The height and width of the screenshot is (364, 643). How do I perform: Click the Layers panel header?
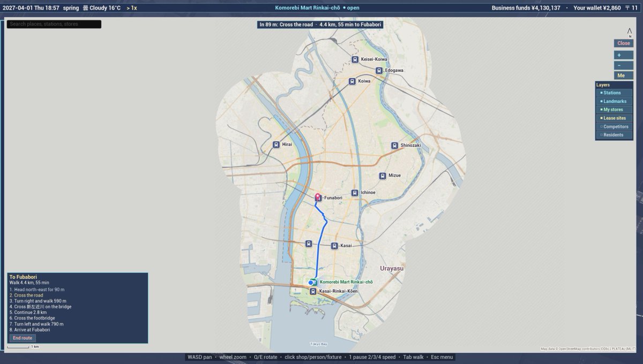click(x=603, y=85)
